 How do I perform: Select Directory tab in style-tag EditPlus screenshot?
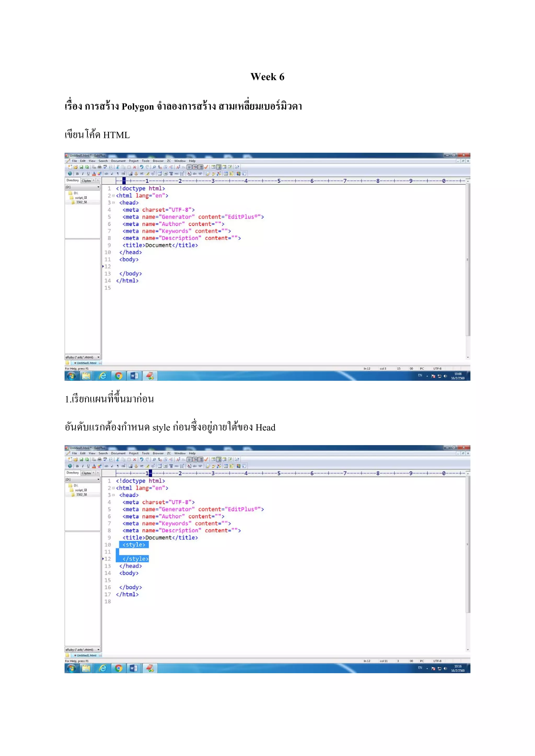pos(72,473)
